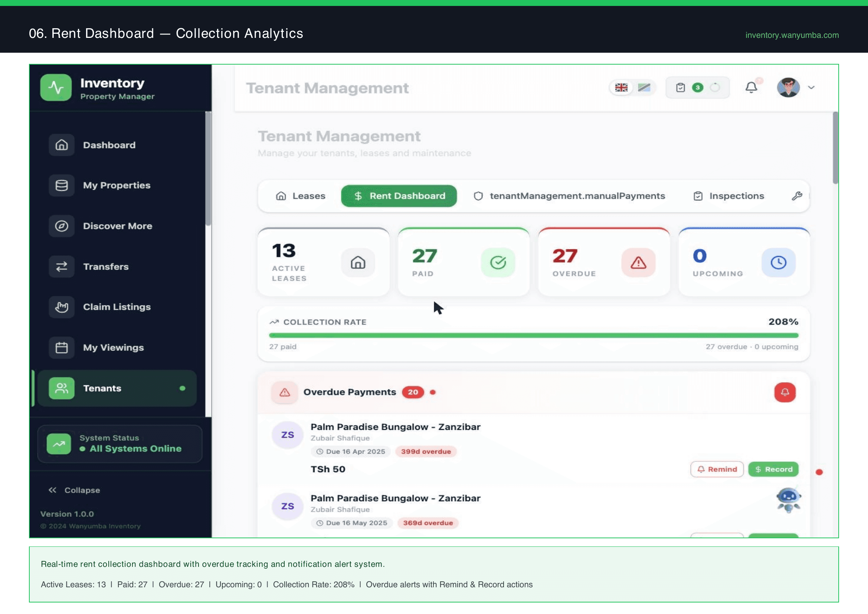Open the wrench maintenance tab

point(797,196)
